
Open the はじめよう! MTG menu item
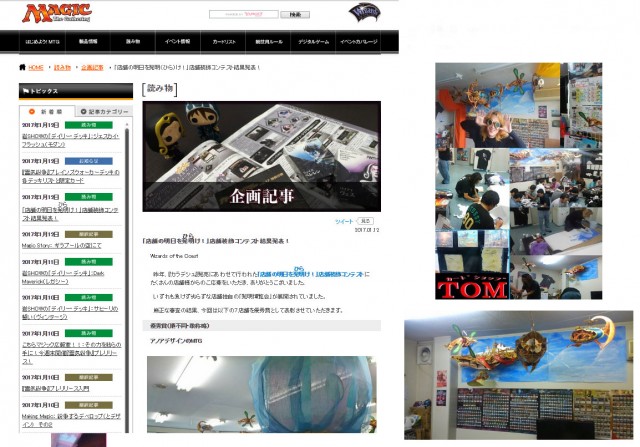click(x=42, y=42)
